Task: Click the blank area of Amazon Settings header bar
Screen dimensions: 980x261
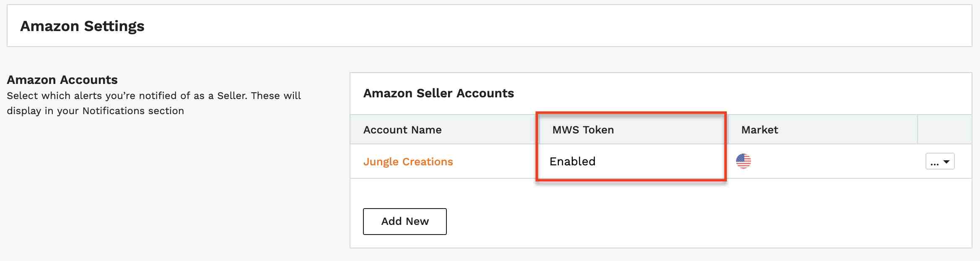Action: [x=557, y=26]
